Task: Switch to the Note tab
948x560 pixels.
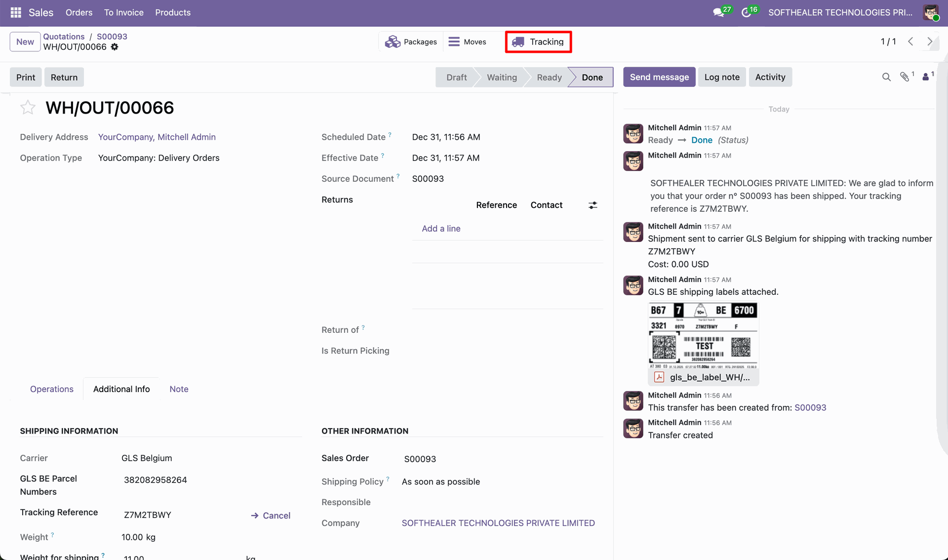Action: pyautogui.click(x=179, y=389)
